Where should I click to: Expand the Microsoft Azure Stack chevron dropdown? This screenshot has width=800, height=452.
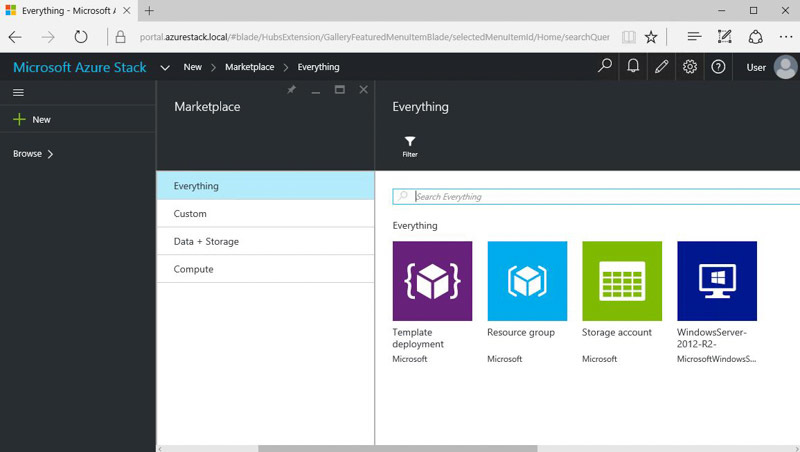(165, 68)
